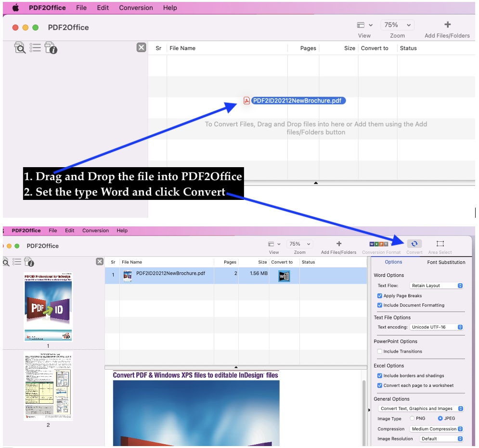This screenshot has width=479, height=448.
Task: Click the split pane triangle handle in the top window
Action: [x=316, y=183]
